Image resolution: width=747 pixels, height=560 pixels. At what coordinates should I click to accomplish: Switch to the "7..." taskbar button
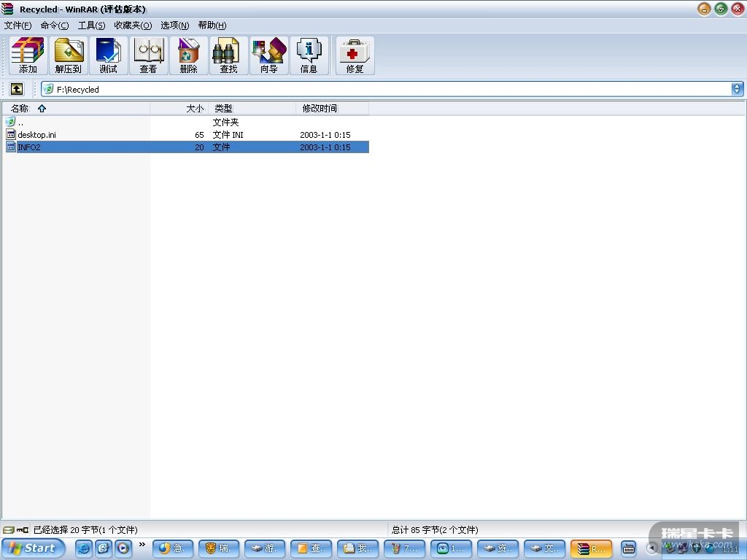pos(404,548)
